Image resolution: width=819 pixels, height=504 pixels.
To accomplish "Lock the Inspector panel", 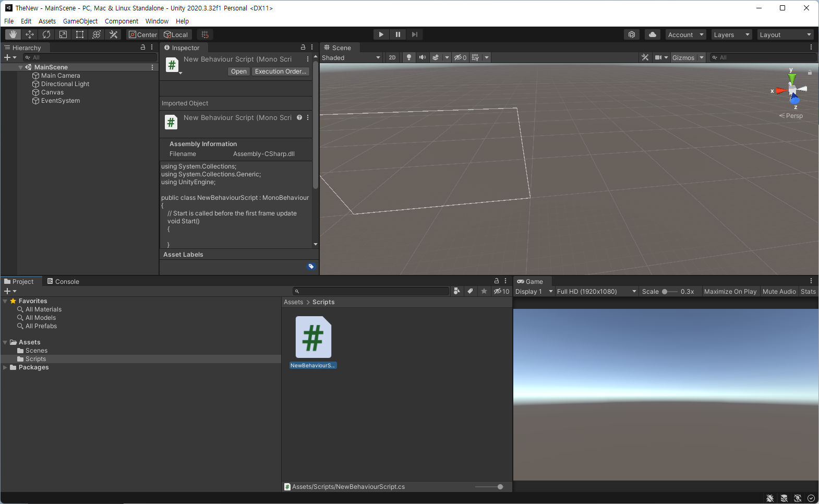I will (303, 47).
